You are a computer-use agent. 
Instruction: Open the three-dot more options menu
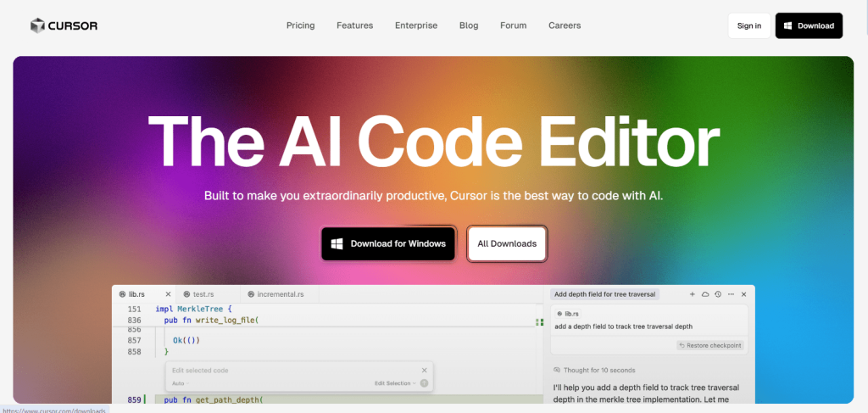[x=731, y=294]
